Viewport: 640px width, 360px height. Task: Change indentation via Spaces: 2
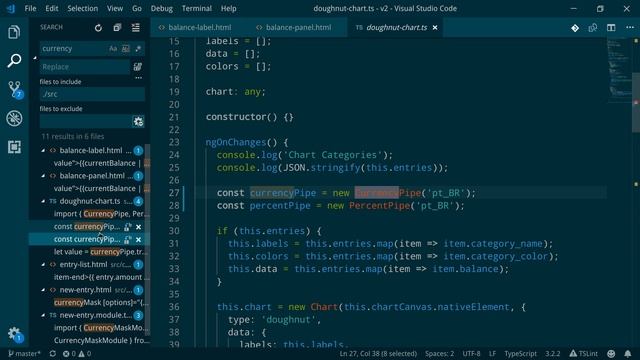pos(439,353)
